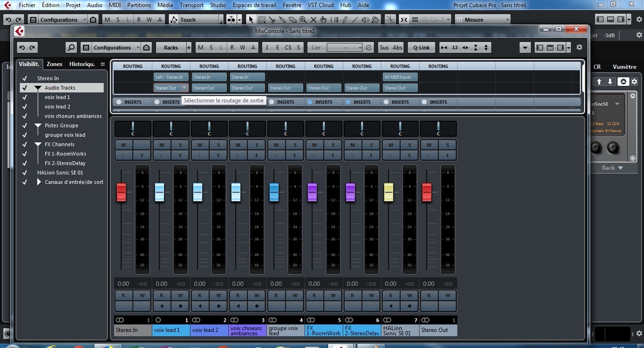Mute the voix lead 1 channel
This screenshot has width=644, height=348.
[162, 145]
